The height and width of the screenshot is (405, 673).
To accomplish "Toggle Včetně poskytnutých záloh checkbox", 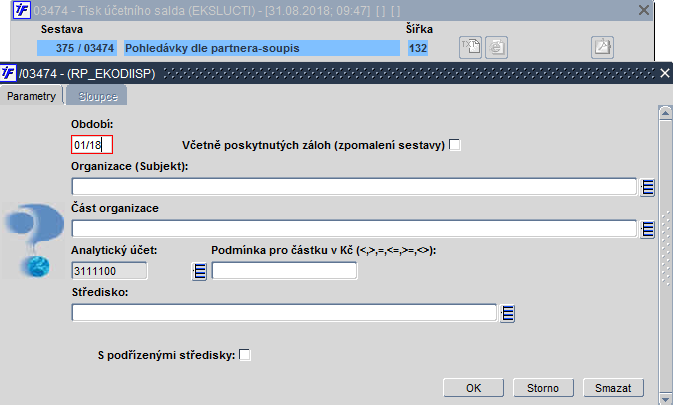I will coord(455,145).
